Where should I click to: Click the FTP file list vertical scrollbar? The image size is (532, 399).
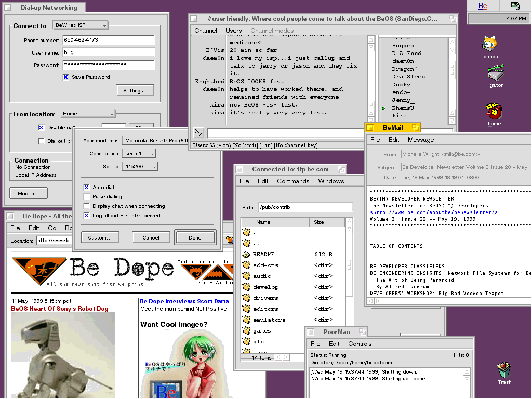(349, 285)
